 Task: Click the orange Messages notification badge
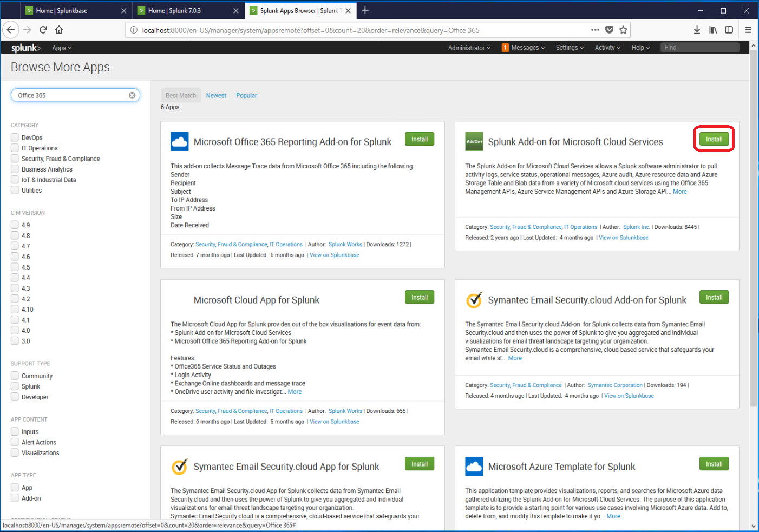tap(505, 48)
